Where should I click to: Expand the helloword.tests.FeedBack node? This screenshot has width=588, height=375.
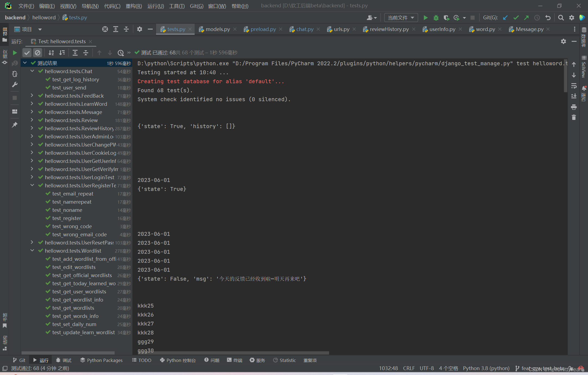coord(32,96)
